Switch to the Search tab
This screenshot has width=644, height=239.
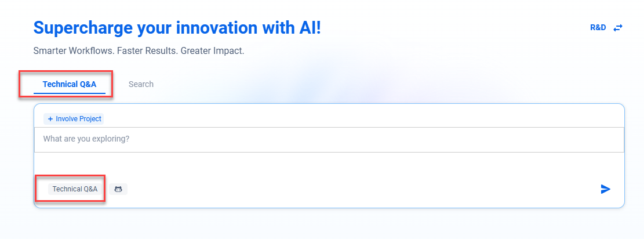[141, 84]
